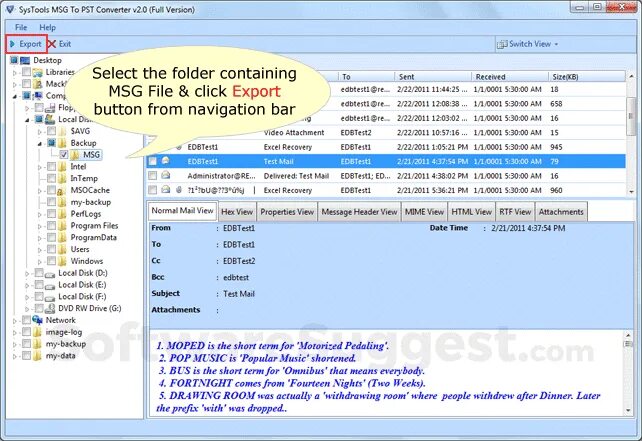Switch to the RTF View tab
642x441 pixels.
(515, 212)
